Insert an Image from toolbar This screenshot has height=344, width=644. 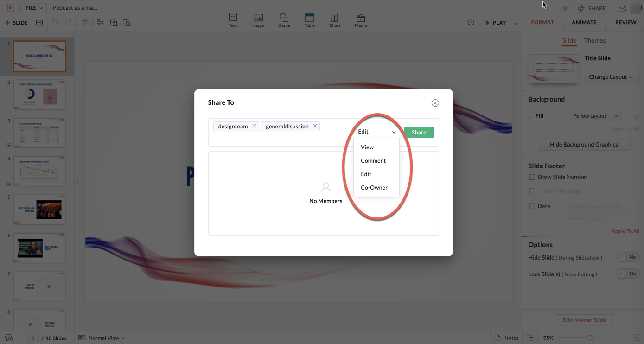pyautogui.click(x=258, y=20)
